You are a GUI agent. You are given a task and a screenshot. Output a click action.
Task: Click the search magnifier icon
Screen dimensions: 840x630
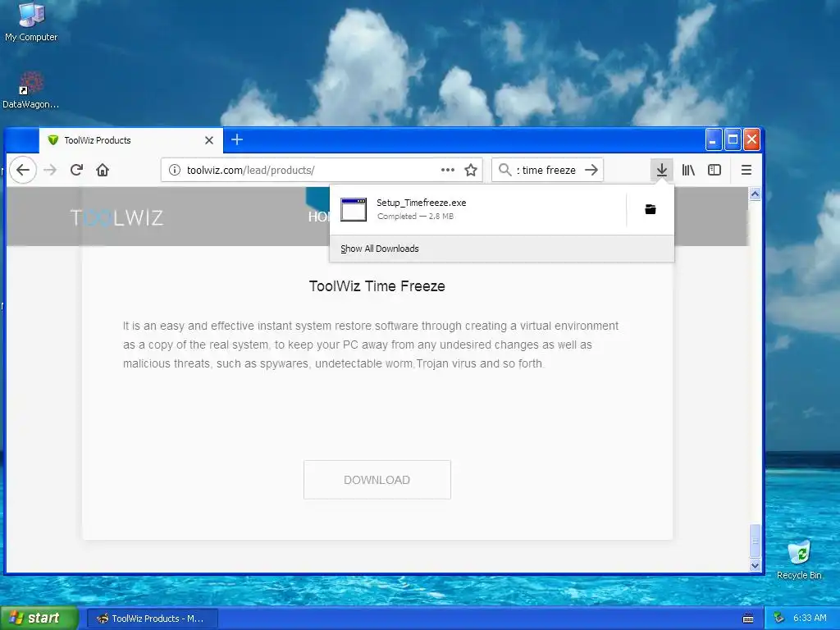pyautogui.click(x=504, y=170)
